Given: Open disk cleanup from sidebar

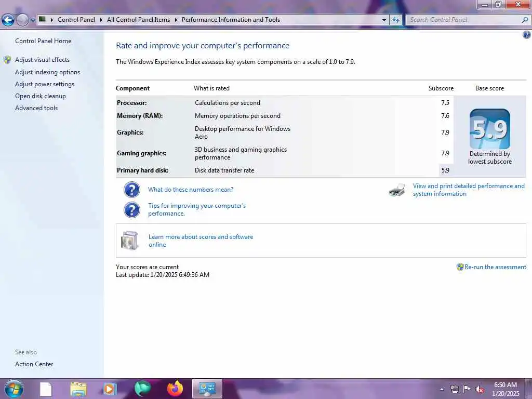Looking at the screenshot, I should (x=41, y=96).
